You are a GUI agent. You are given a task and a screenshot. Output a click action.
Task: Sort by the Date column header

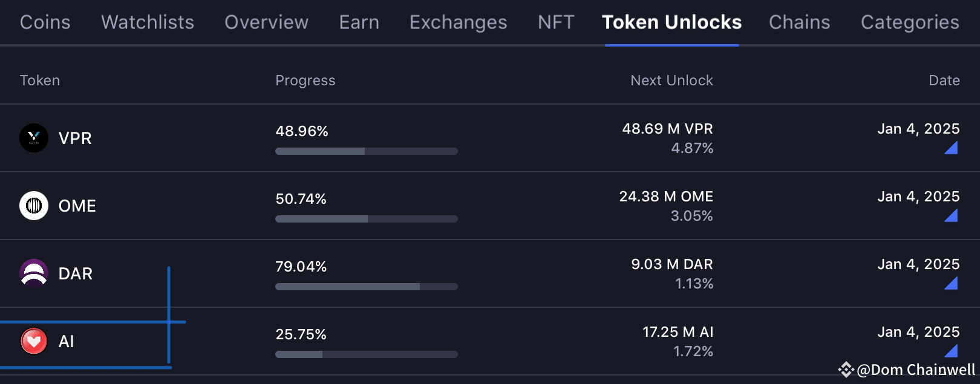944,80
